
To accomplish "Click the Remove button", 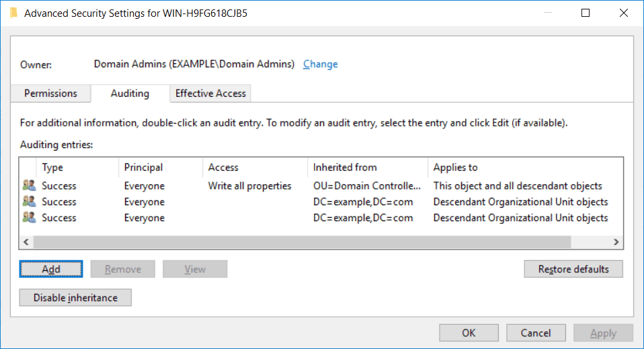I will pos(123,269).
